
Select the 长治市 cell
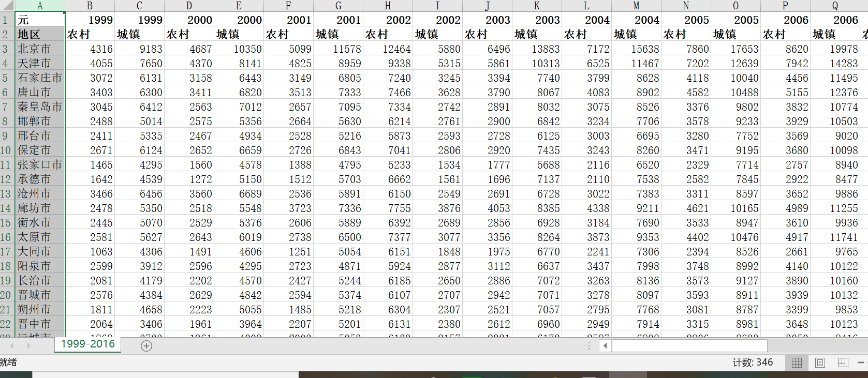pos(40,281)
